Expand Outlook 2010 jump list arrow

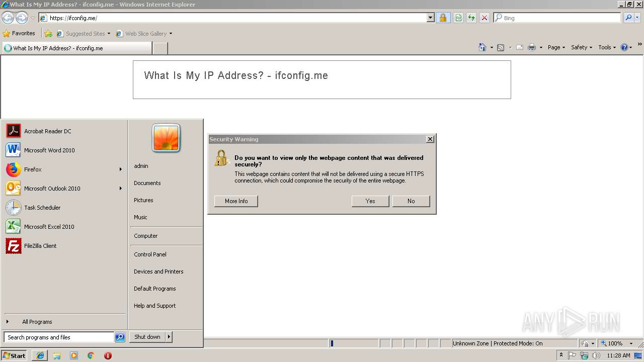pyautogui.click(x=121, y=189)
